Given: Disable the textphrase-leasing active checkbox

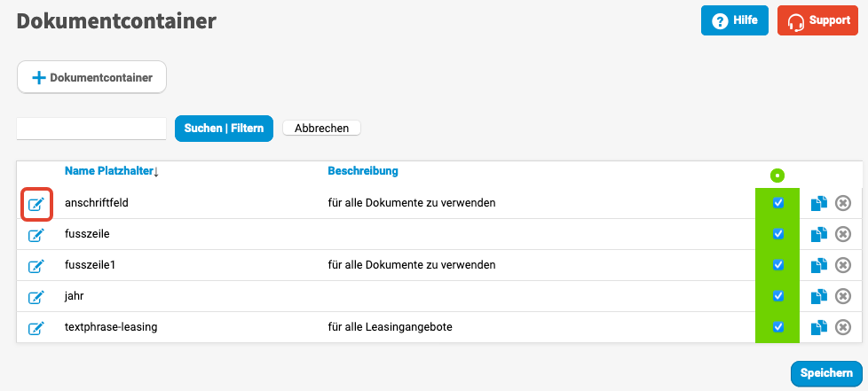Looking at the screenshot, I should click(x=778, y=327).
